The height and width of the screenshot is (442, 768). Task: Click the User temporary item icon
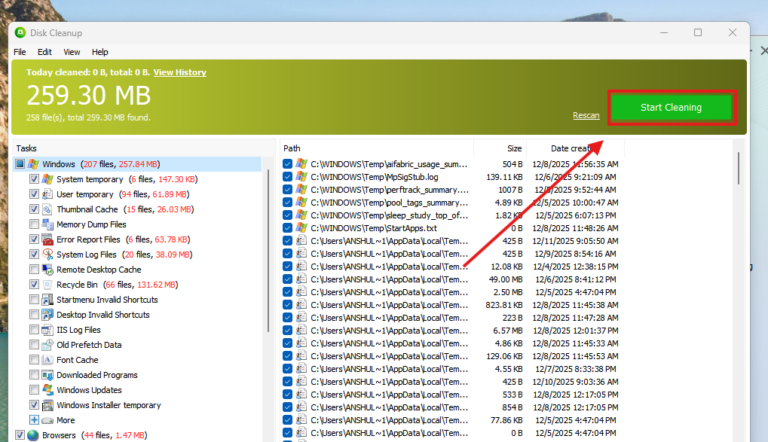tap(48, 195)
